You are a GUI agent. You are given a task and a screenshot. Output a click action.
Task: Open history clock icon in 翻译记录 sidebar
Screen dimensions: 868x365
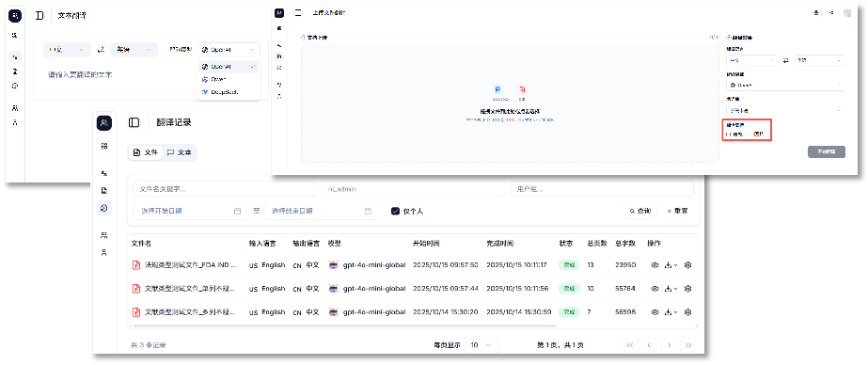coord(104,208)
